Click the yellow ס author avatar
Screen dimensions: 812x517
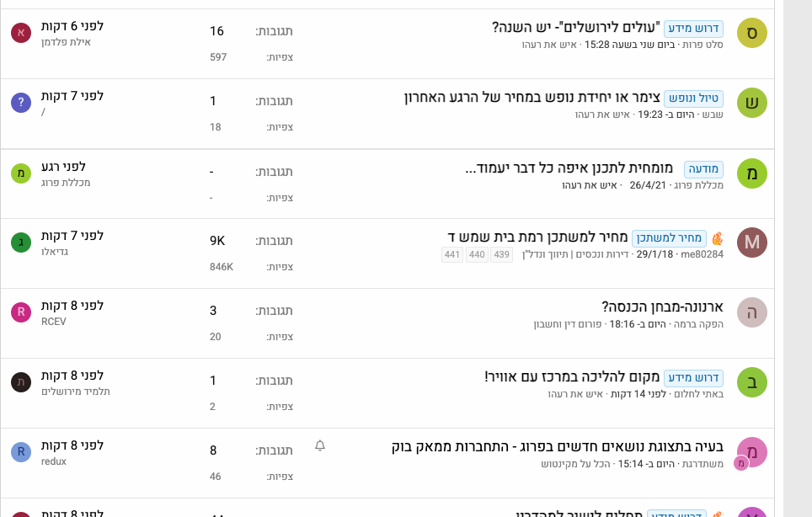pyautogui.click(x=751, y=33)
